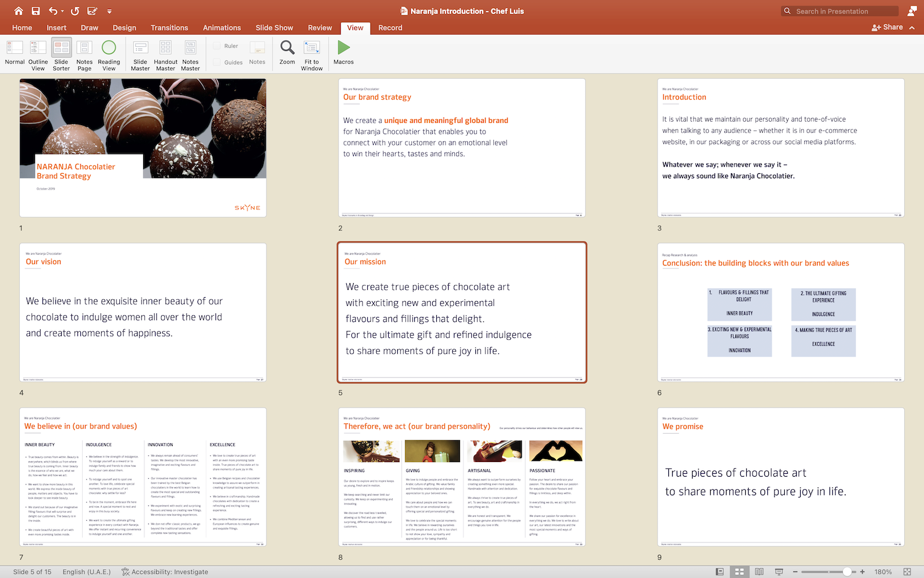Collapse the ribbon with the chevron
Viewport: 924px width, 578px height.
[912, 28]
